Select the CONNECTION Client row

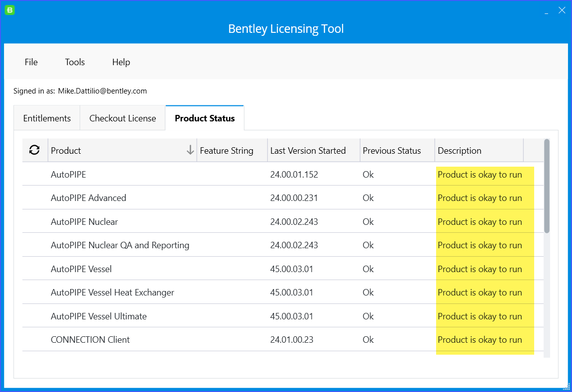pyautogui.click(x=90, y=340)
